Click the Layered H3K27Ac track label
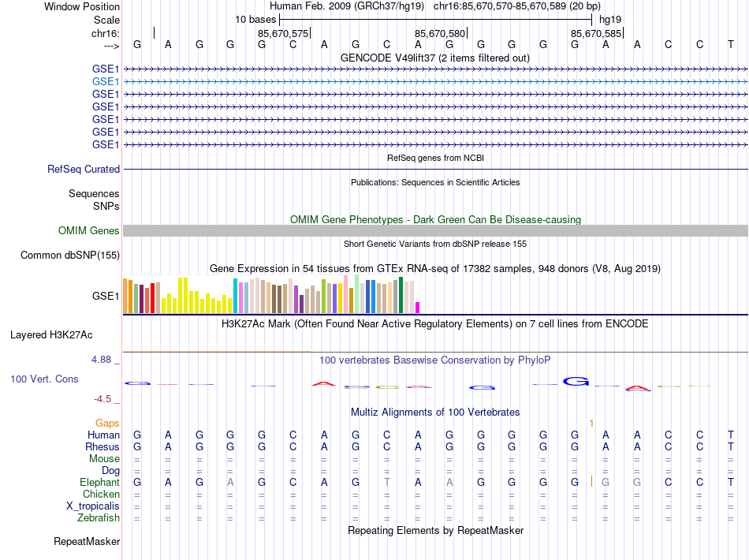Viewport: 749px width, 560px height. click(x=51, y=335)
